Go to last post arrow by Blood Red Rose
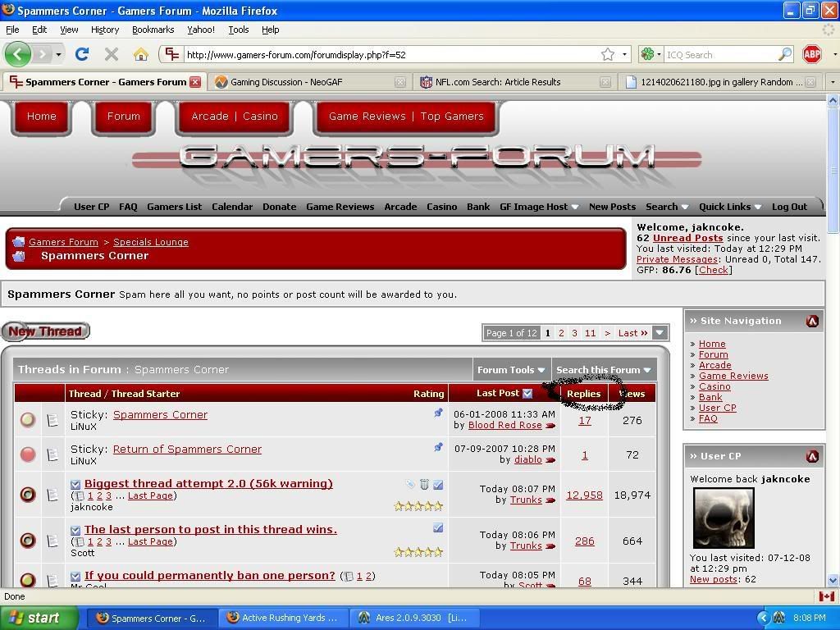This screenshot has width=840, height=630. pyautogui.click(x=550, y=426)
